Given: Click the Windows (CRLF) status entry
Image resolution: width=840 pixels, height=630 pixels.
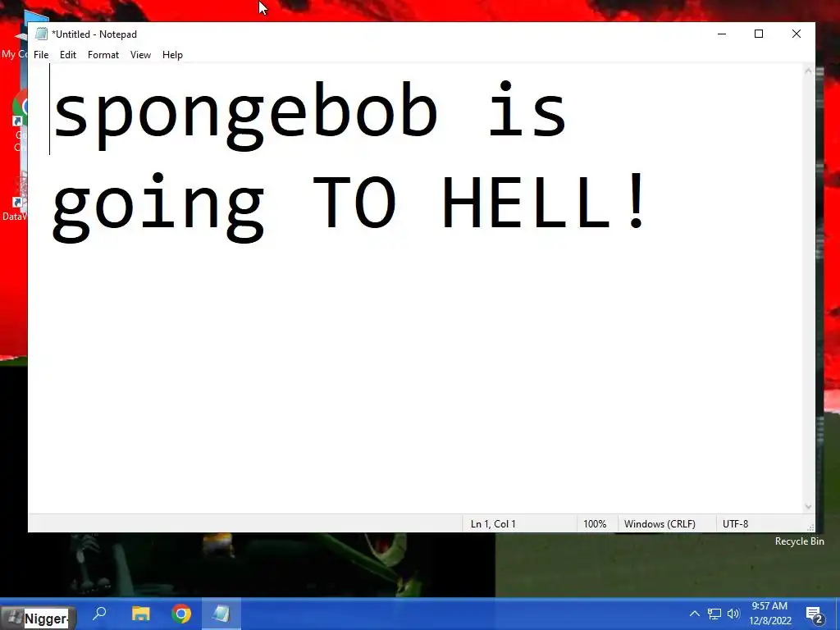Looking at the screenshot, I should pyautogui.click(x=660, y=524).
